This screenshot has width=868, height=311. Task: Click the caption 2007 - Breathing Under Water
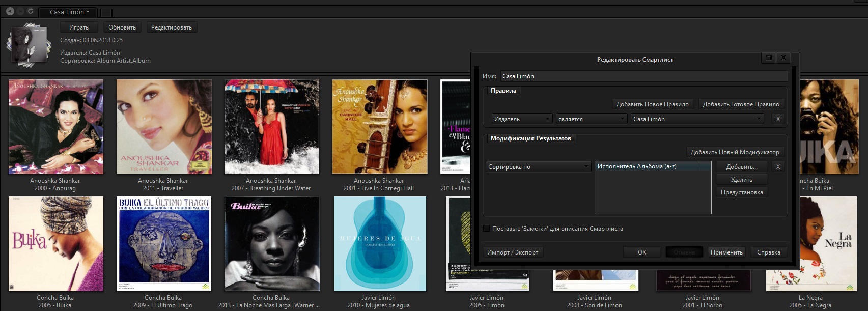point(271,188)
